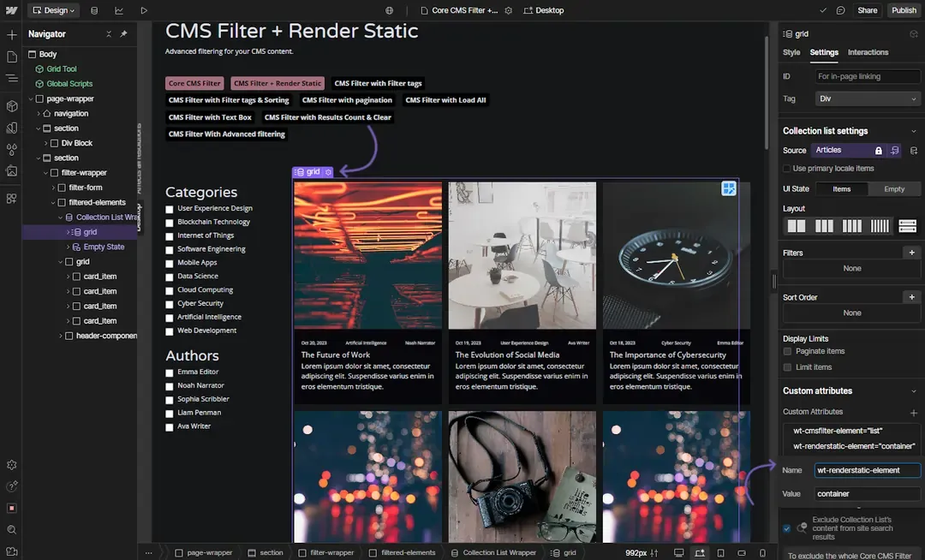Add a new Filter with plus button
Viewport: 925px width, 560px height.
(x=911, y=253)
